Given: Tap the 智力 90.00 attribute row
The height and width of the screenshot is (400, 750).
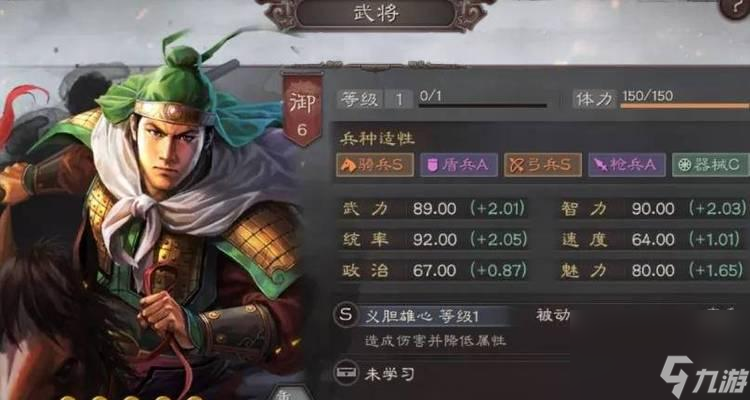Looking at the screenshot, I should coord(652,209).
